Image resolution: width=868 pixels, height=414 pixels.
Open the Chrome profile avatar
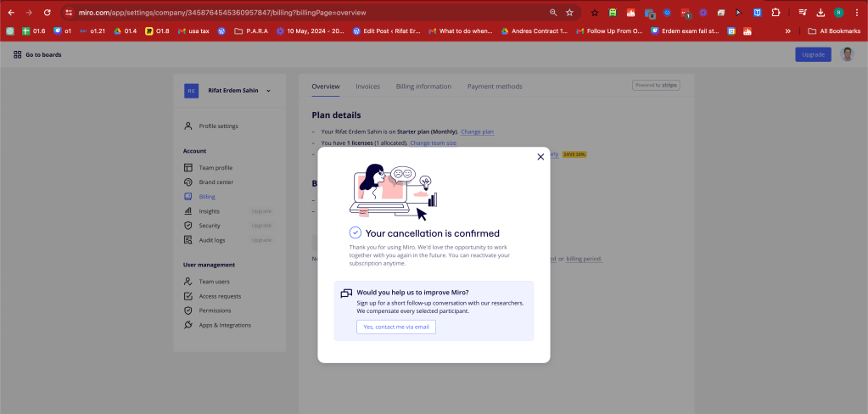point(838,13)
